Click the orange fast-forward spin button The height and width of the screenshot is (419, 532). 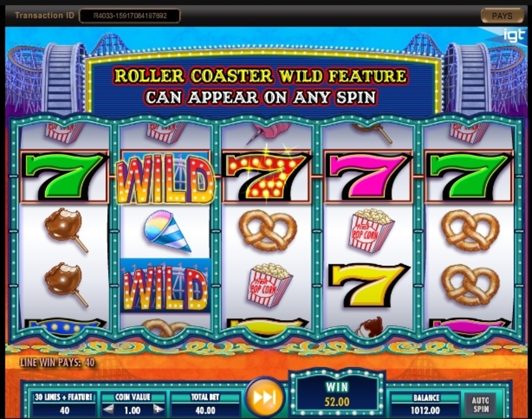point(264,397)
